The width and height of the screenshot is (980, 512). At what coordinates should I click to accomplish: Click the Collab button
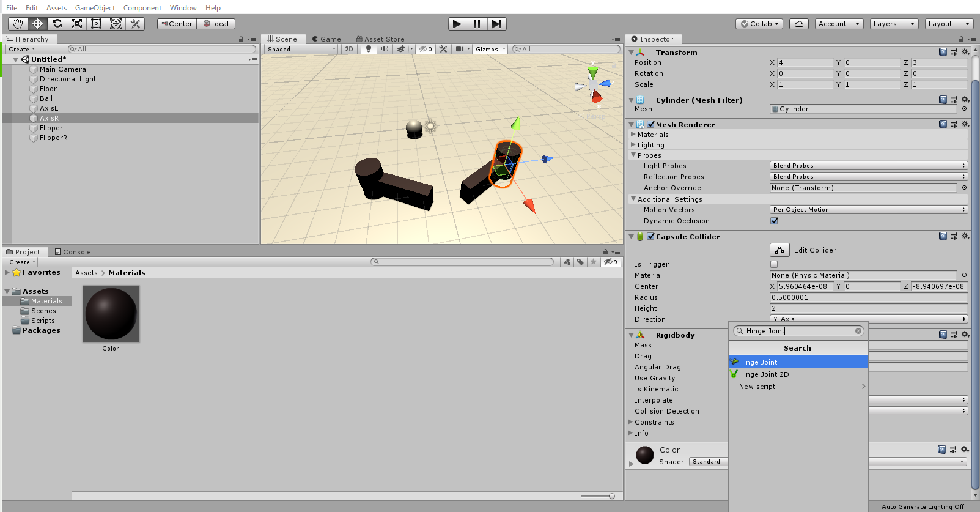coord(760,24)
